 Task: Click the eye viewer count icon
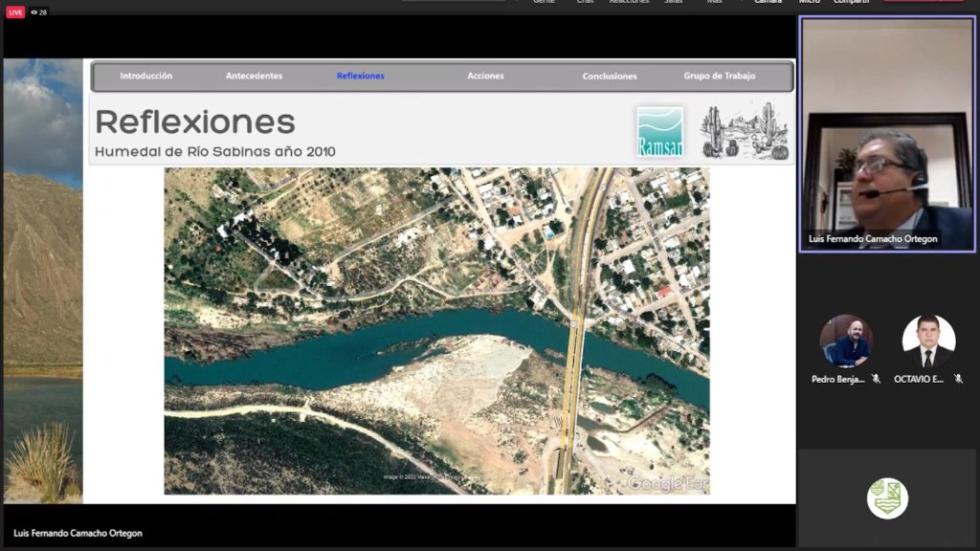coord(34,12)
